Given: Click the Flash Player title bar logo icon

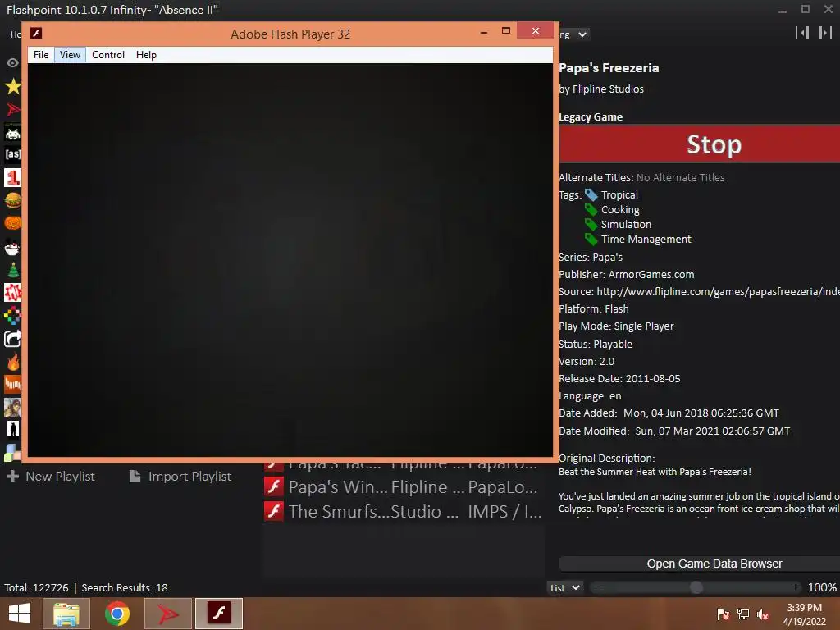Looking at the screenshot, I should point(36,33).
